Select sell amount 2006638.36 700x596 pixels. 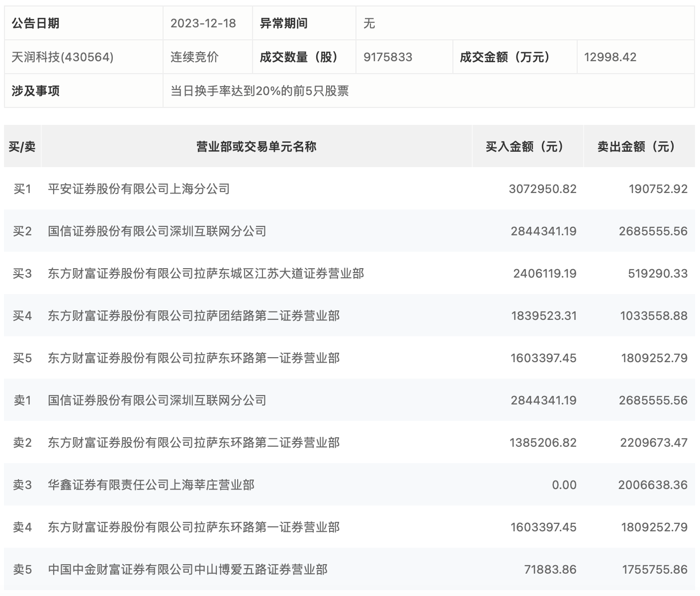[653, 485]
